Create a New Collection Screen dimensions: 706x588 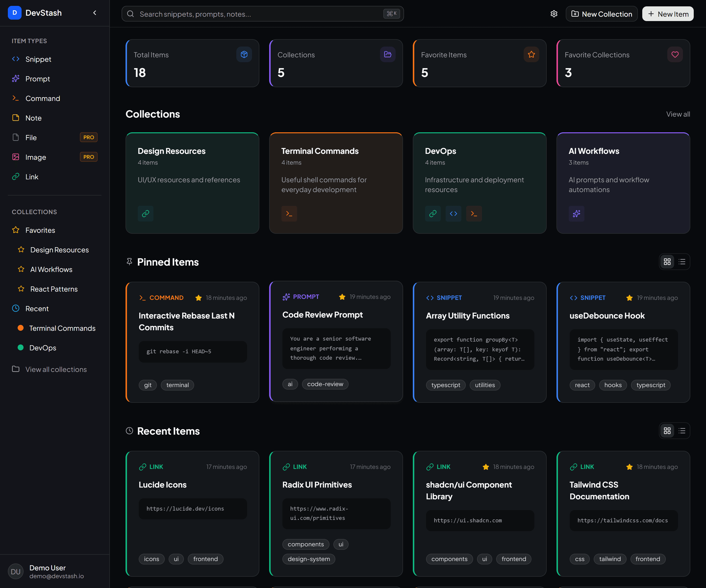[601, 14]
